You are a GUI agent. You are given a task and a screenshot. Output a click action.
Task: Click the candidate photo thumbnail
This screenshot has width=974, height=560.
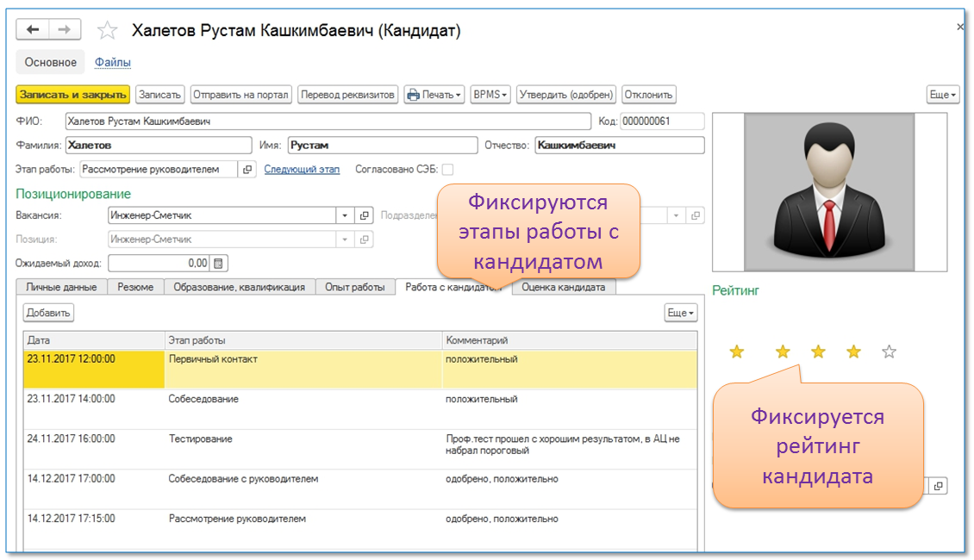pos(828,192)
